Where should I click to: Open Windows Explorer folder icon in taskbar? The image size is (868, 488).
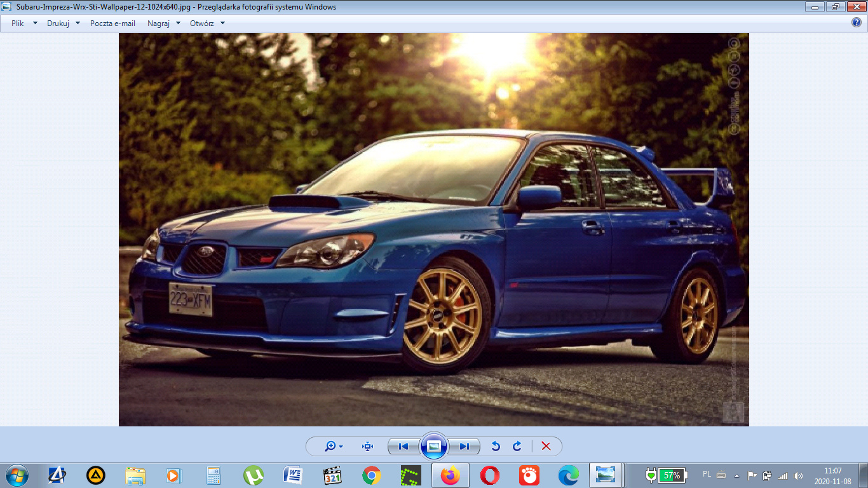[135, 475]
